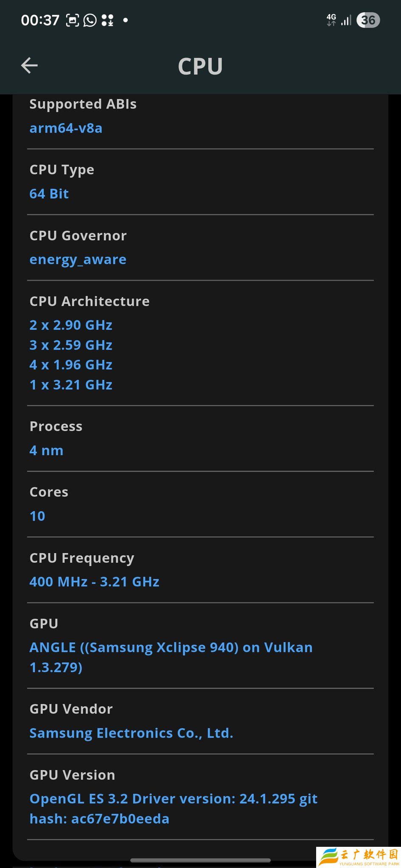Viewport: 401px width, 868px height.
Task: Select the 400 MHz - 3.21 GHz frequency
Action: [94, 582]
